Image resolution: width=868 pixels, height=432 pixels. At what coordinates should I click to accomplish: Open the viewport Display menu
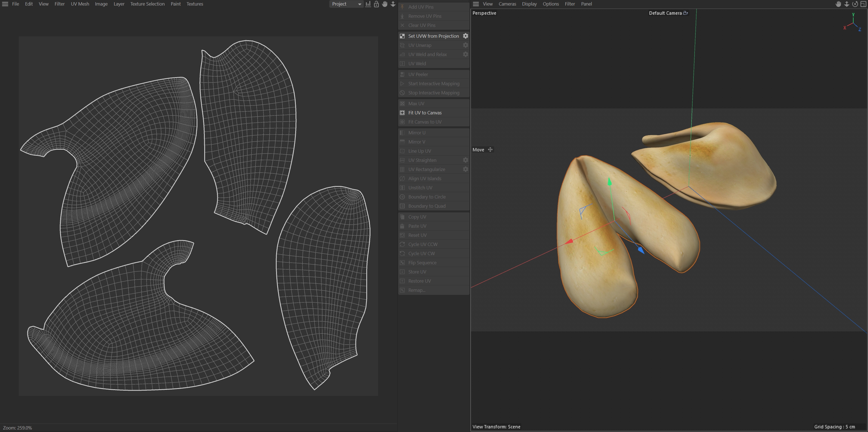coord(529,4)
